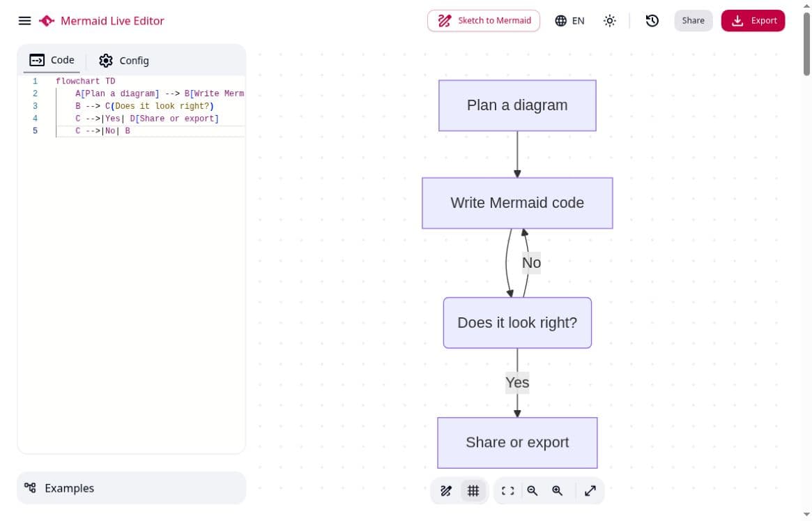The image size is (812, 521).
Task: Click the Code tab terminal icon
Action: tap(37, 60)
